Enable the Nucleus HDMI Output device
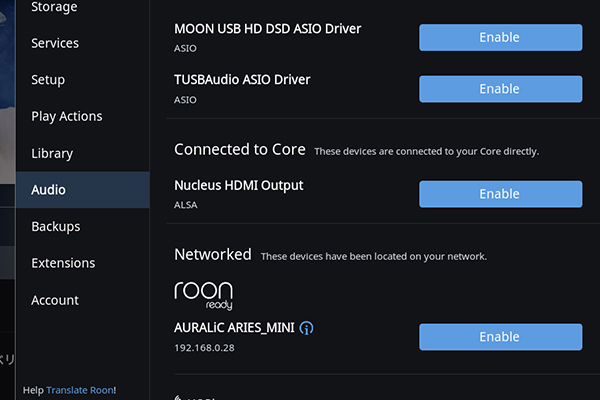Screen dimensions: 600x400 [499, 194]
